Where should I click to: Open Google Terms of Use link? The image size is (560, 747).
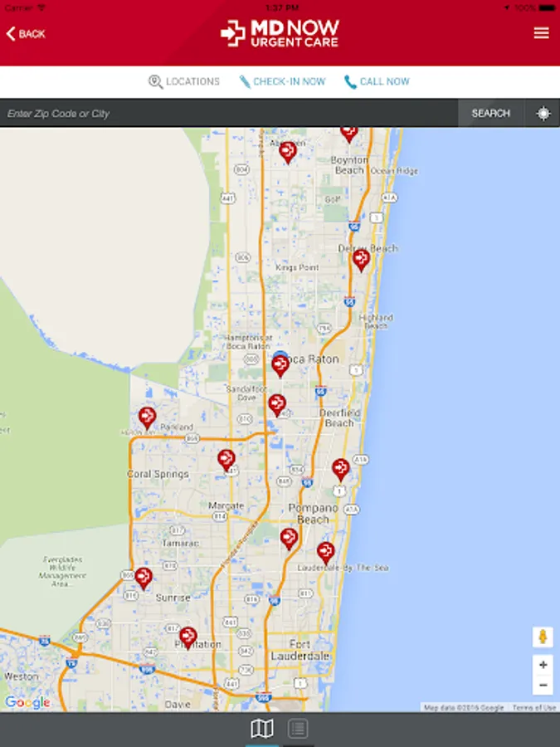click(533, 707)
